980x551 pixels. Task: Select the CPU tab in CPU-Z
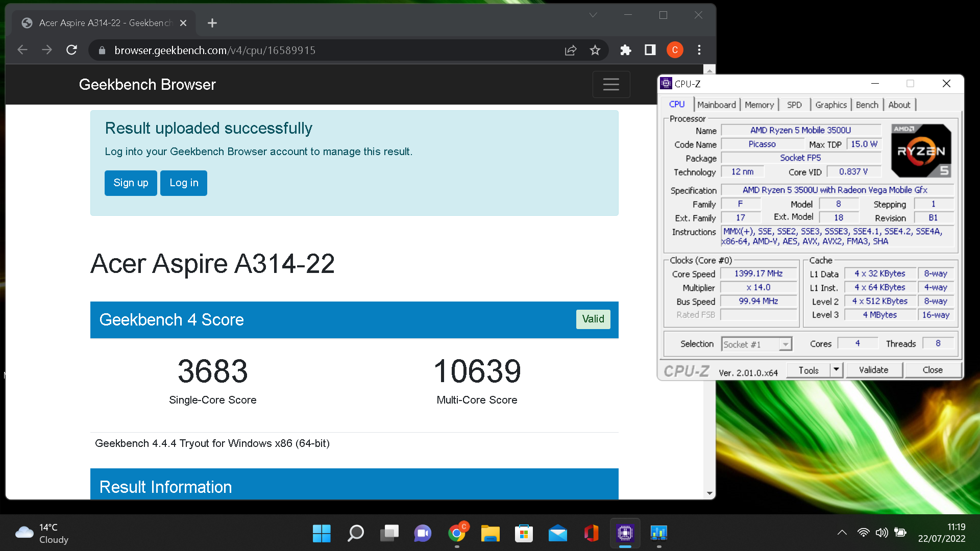[677, 104]
